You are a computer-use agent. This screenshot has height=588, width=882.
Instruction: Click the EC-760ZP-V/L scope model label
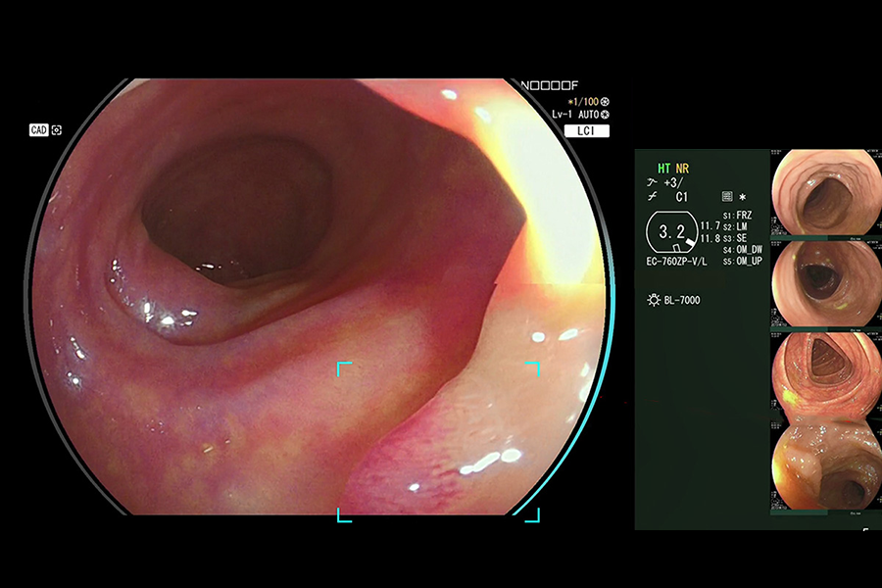click(678, 263)
